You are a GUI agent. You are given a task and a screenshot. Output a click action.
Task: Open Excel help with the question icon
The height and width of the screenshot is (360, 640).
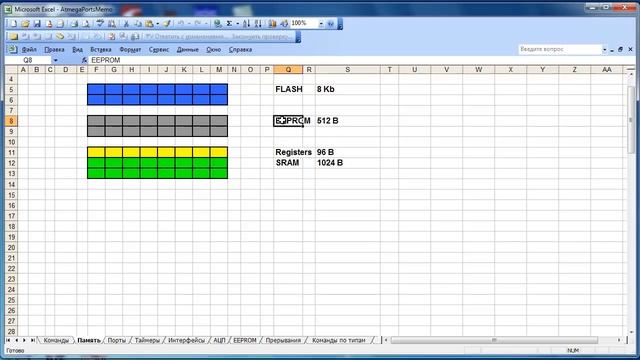click(x=331, y=24)
